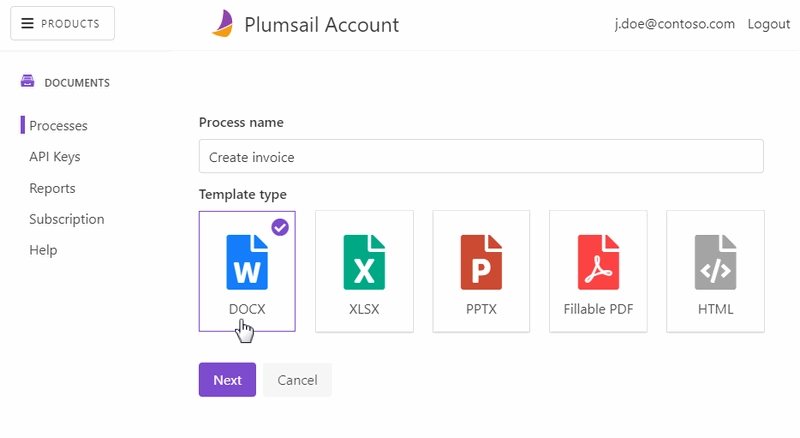Open the Products hamburger menu
This screenshot has height=438, width=800.
(62, 23)
